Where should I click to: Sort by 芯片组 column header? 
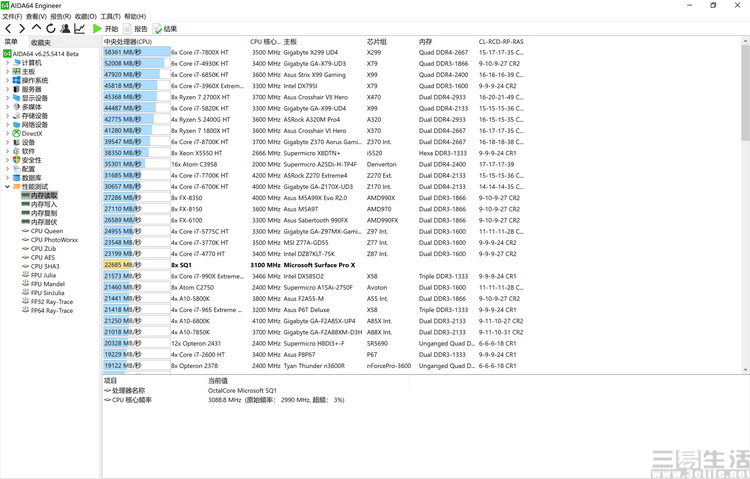coord(390,42)
